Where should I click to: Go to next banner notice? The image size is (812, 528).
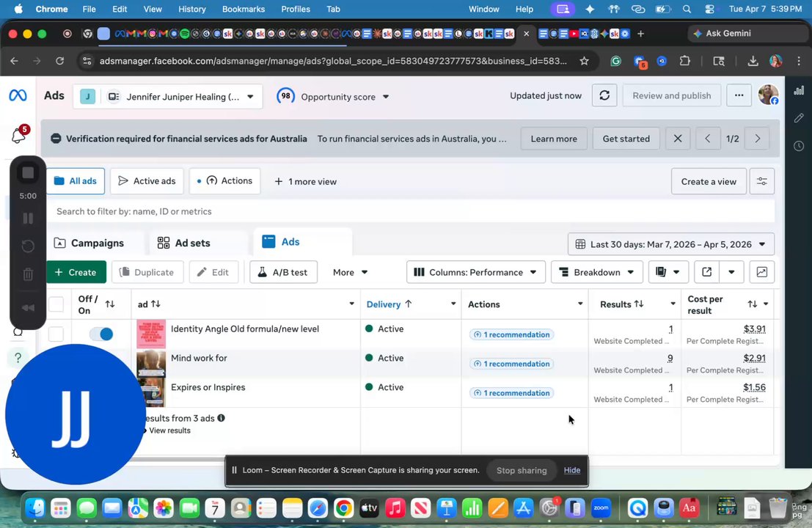(757, 139)
